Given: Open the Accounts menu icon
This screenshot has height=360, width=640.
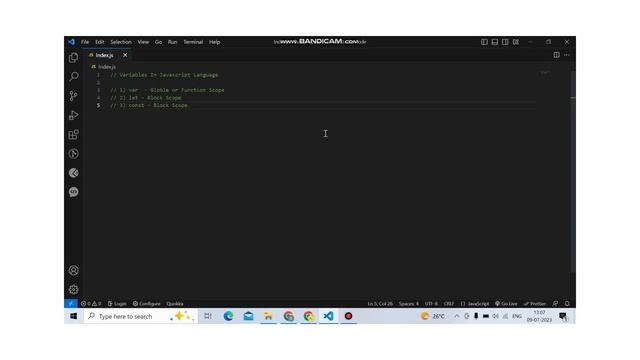Looking at the screenshot, I should tap(73, 270).
